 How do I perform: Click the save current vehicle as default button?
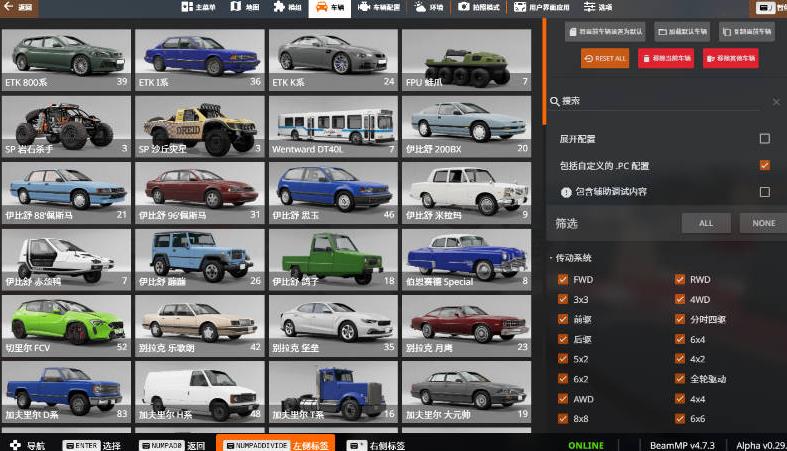tap(605, 32)
